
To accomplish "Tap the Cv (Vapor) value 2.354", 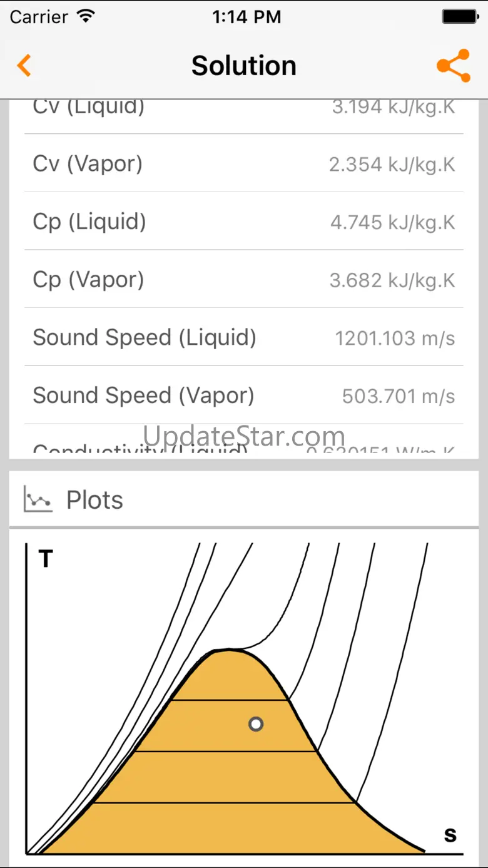I will [x=392, y=165].
